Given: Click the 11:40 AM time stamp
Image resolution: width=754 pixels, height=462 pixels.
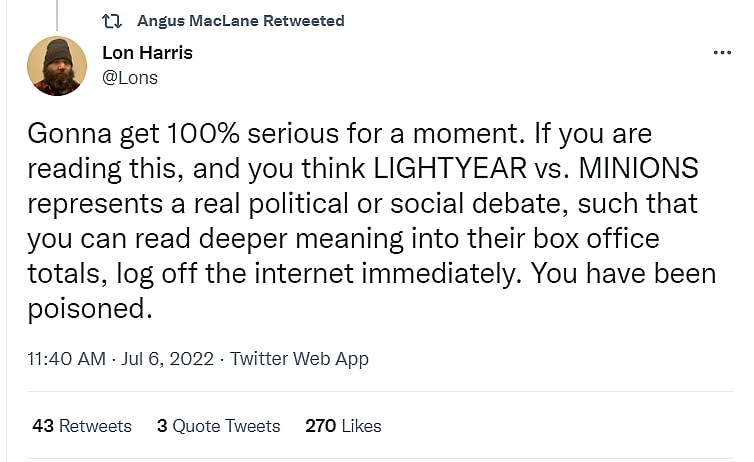Looking at the screenshot, I should pyautogui.click(x=66, y=359).
